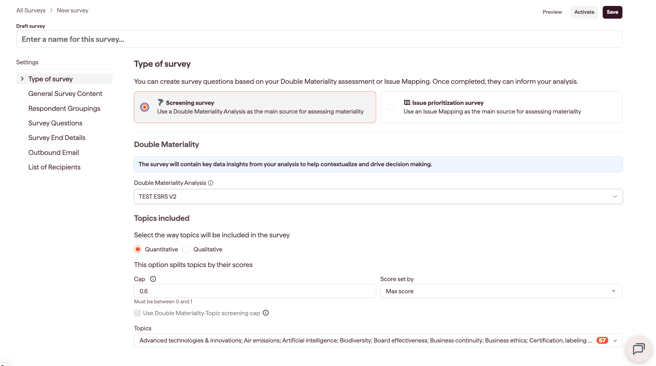Click the New survey breadcrumb

click(x=73, y=10)
